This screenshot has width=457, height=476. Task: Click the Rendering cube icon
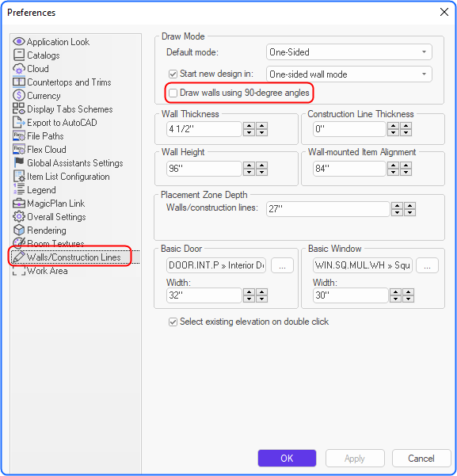pyautogui.click(x=19, y=230)
